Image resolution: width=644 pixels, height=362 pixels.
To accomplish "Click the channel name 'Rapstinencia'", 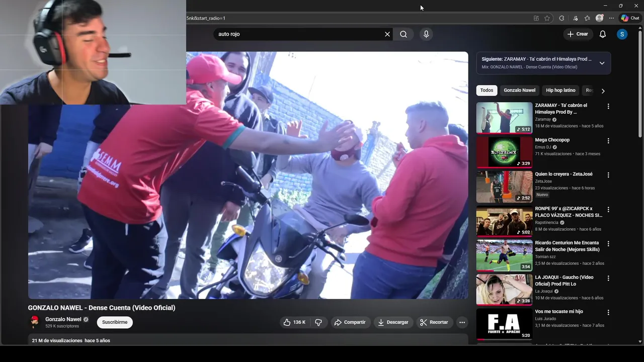I will pyautogui.click(x=547, y=222).
